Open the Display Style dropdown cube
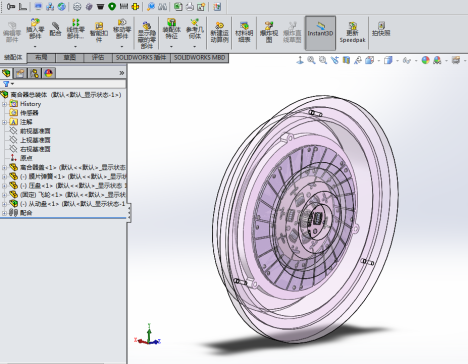 [x=388, y=60]
